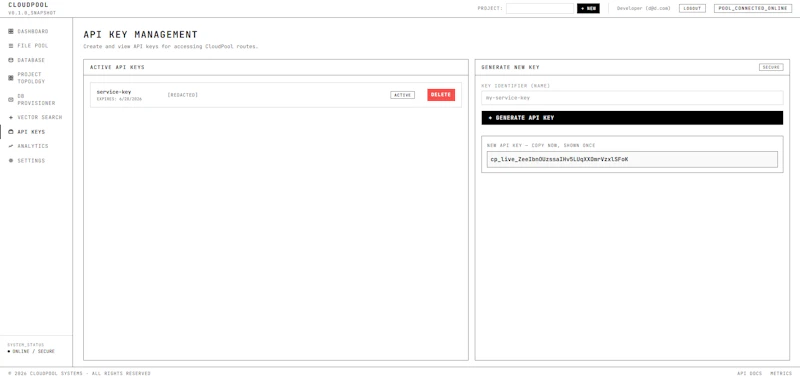Focus the Key Identifier name field
Viewport: 800px width, 378px height.
coord(632,97)
